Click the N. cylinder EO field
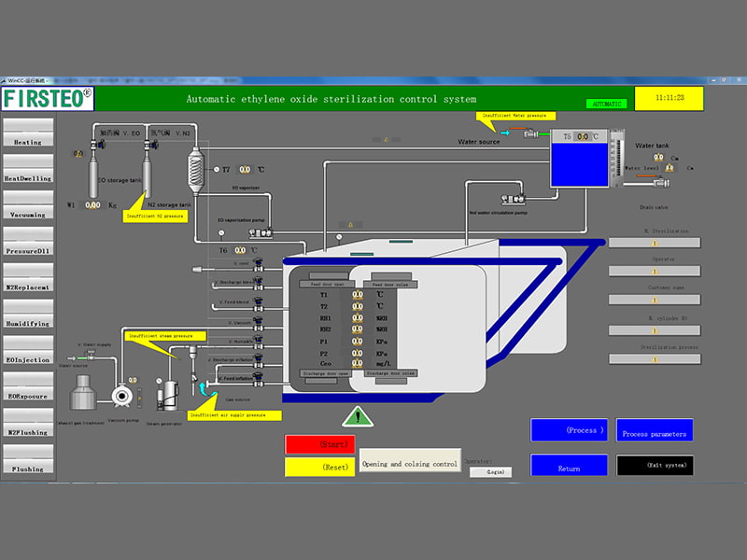 [x=655, y=330]
